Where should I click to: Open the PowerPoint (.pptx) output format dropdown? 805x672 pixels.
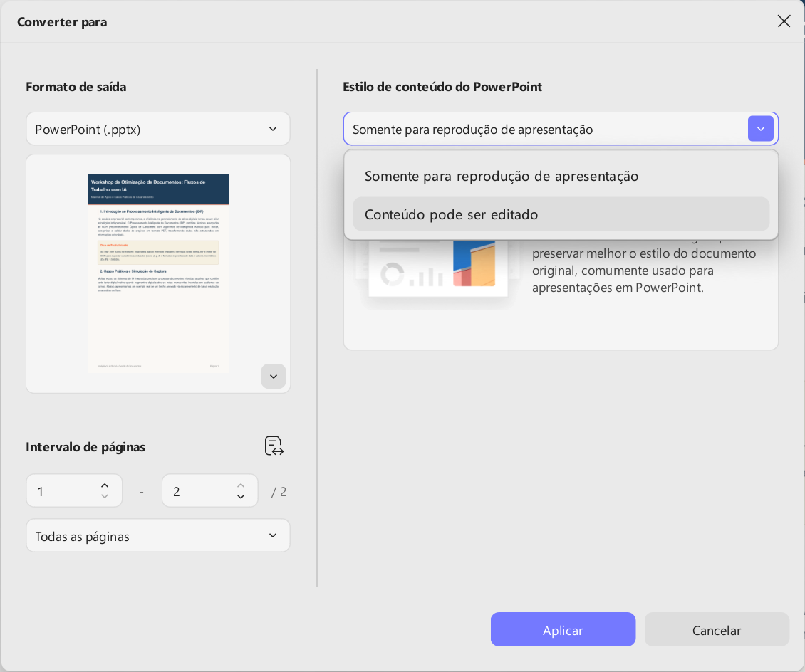point(158,129)
